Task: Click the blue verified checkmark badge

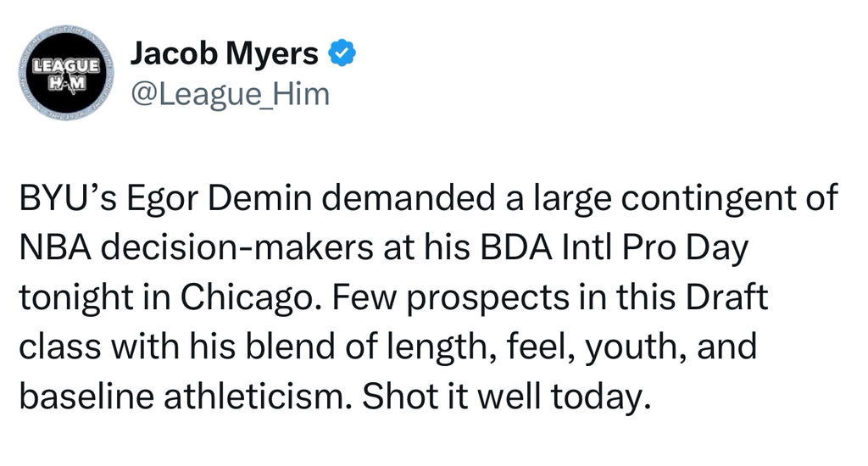Action: tap(342, 54)
